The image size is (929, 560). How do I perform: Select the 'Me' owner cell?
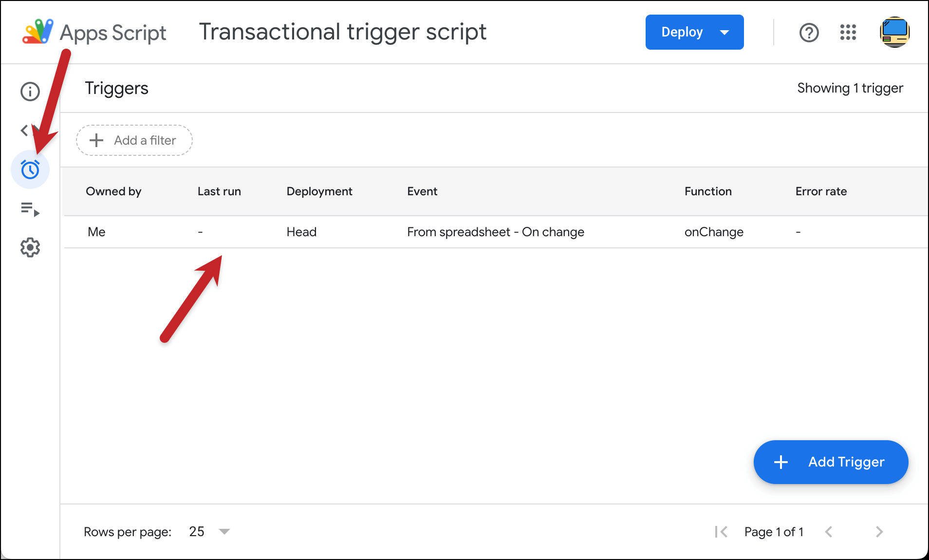pyautogui.click(x=96, y=232)
